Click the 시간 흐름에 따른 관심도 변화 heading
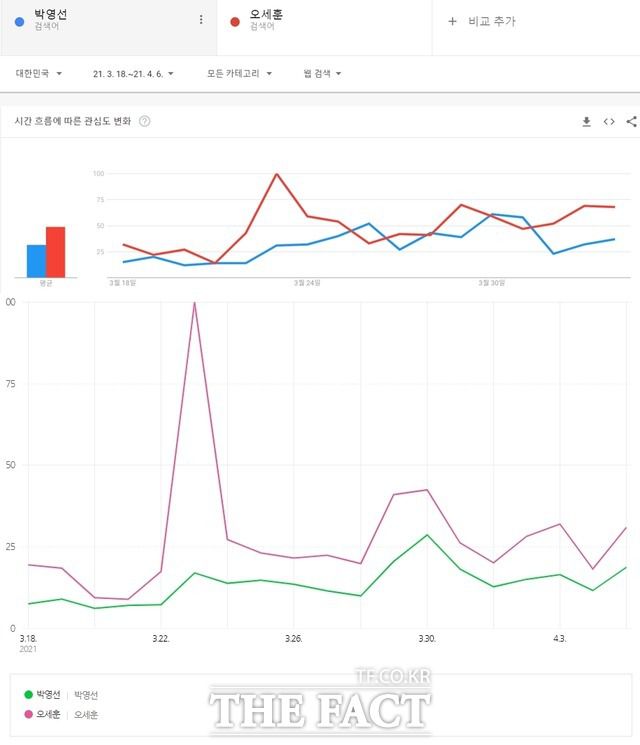This screenshot has height=745, width=640. coord(72,122)
